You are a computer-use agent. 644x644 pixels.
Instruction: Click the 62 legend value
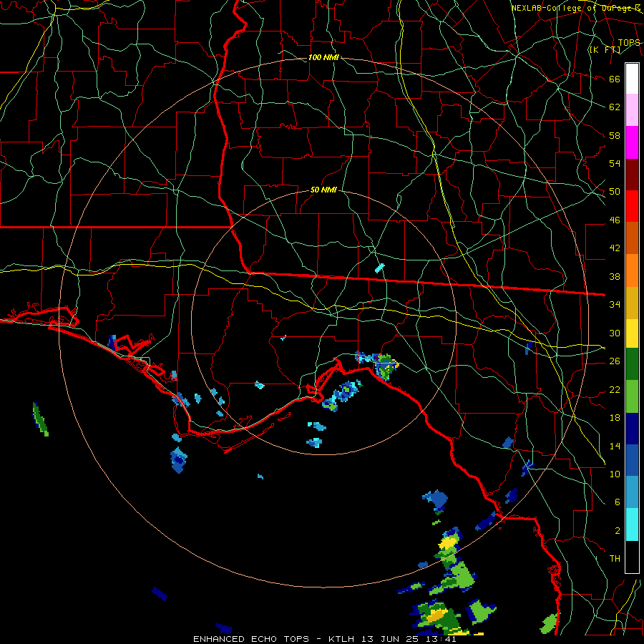(615, 107)
